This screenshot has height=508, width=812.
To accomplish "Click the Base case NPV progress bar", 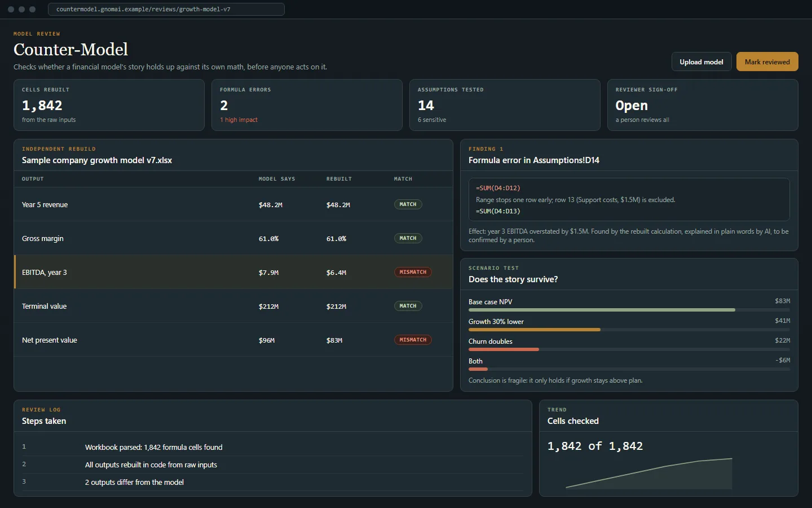I will point(629,310).
